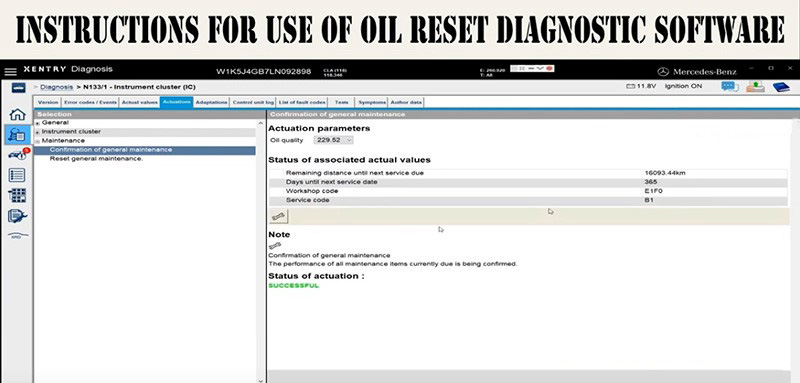This screenshot has width=800, height=383.
Task: Switch to the Symptoms tab
Action: point(371,103)
